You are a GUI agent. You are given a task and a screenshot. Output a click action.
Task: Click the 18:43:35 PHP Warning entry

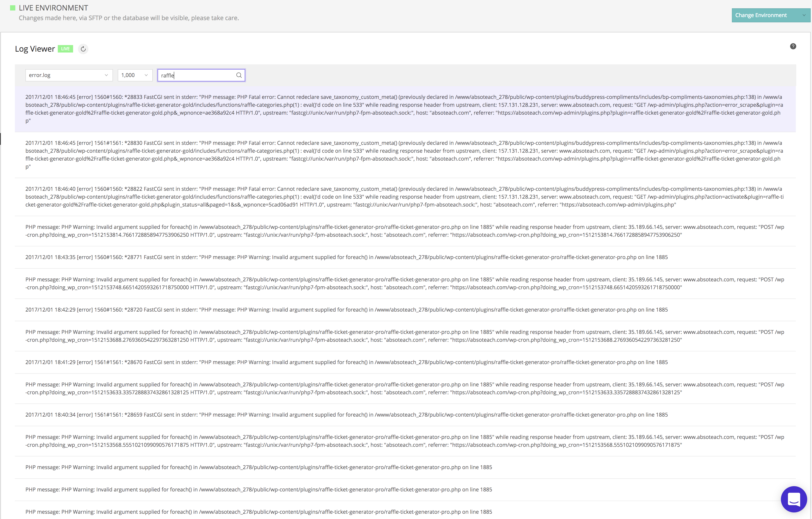(346, 257)
